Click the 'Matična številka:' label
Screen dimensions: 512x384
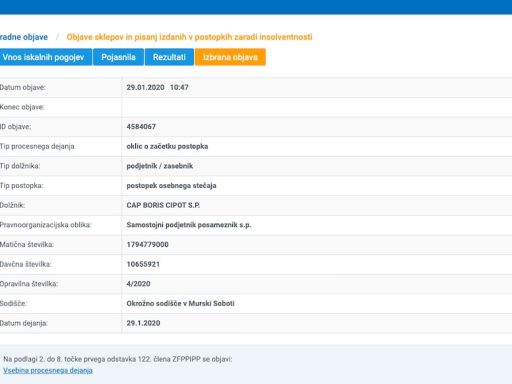pyautogui.click(x=27, y=245)
